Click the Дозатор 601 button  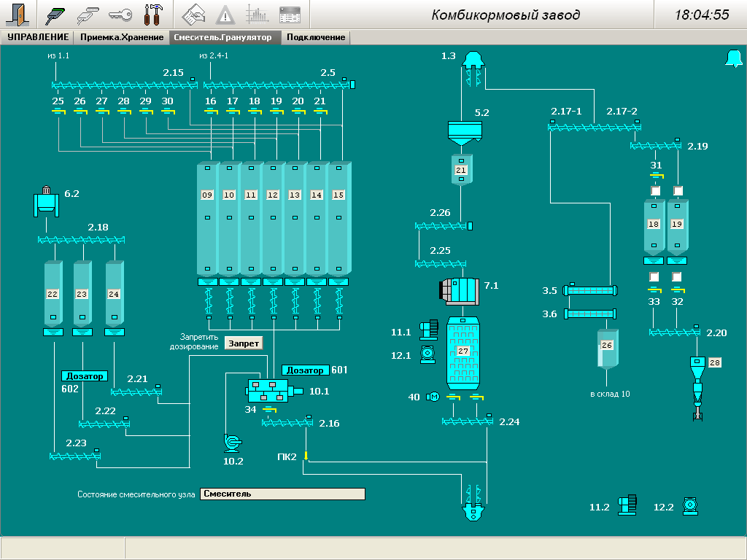click(x=305, y=370)
